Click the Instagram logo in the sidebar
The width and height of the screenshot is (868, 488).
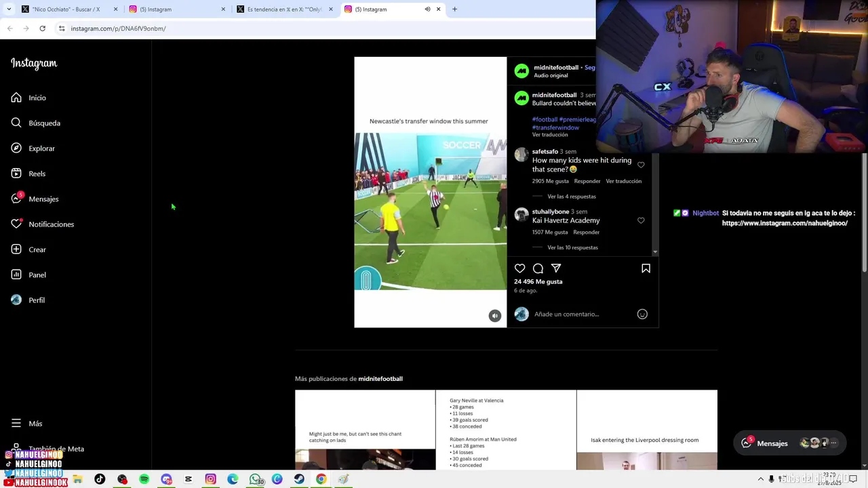point(34,64)
